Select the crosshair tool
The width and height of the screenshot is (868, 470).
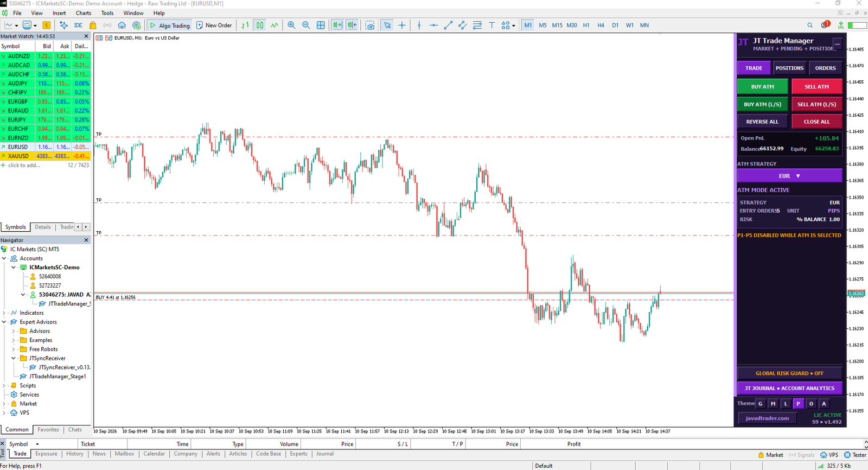(x=402, y=25)
